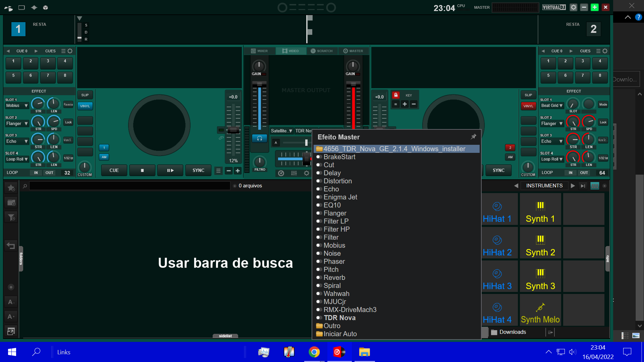This screenshot has width=644, height=362.
Task: Click the round dial icon below the crossfader
Action: click(x=281, y=173)
